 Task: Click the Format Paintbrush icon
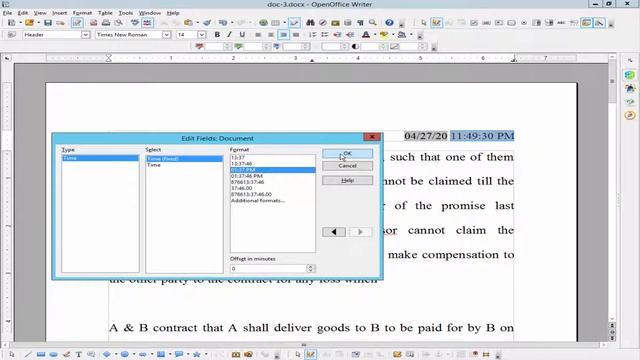(207, 23)
